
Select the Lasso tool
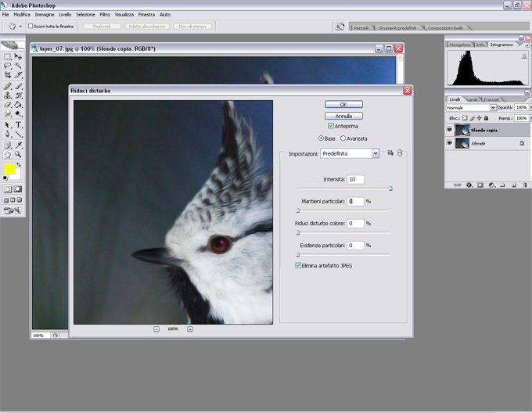click(x=8, y=66)
